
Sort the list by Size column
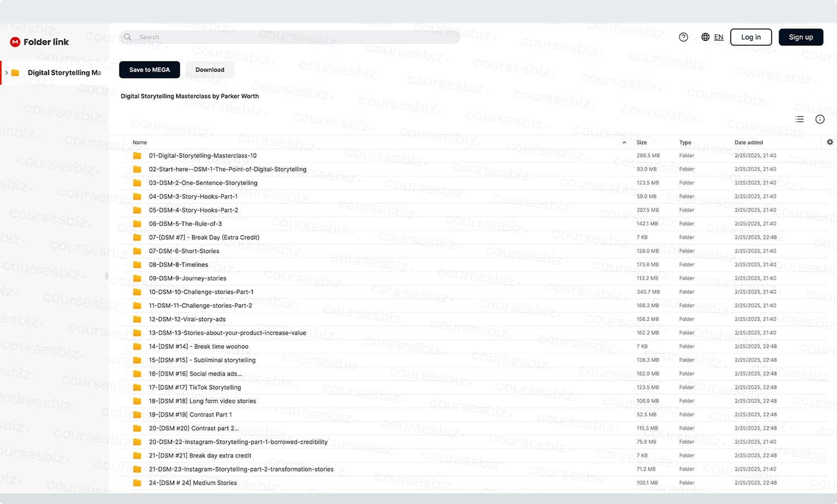point(642,142)
